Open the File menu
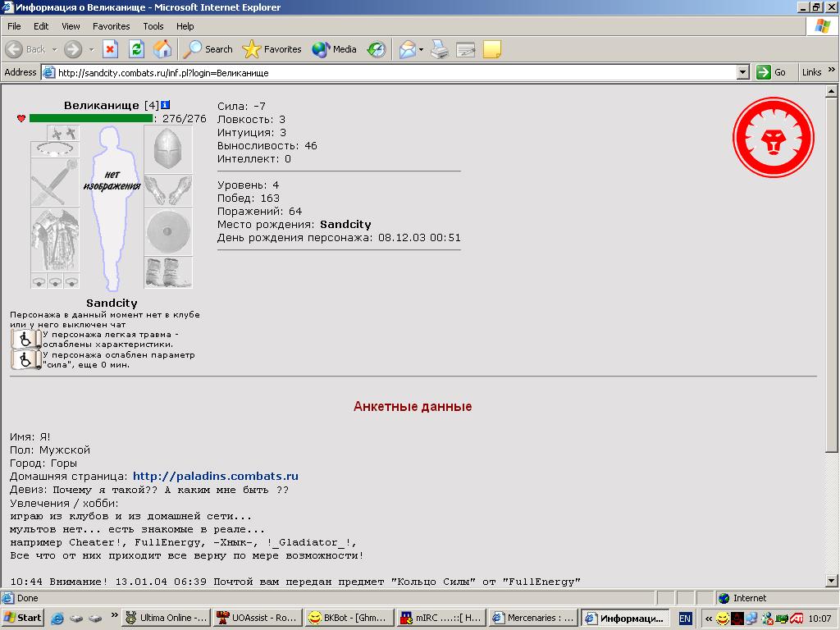 click(x=14, y=26)
